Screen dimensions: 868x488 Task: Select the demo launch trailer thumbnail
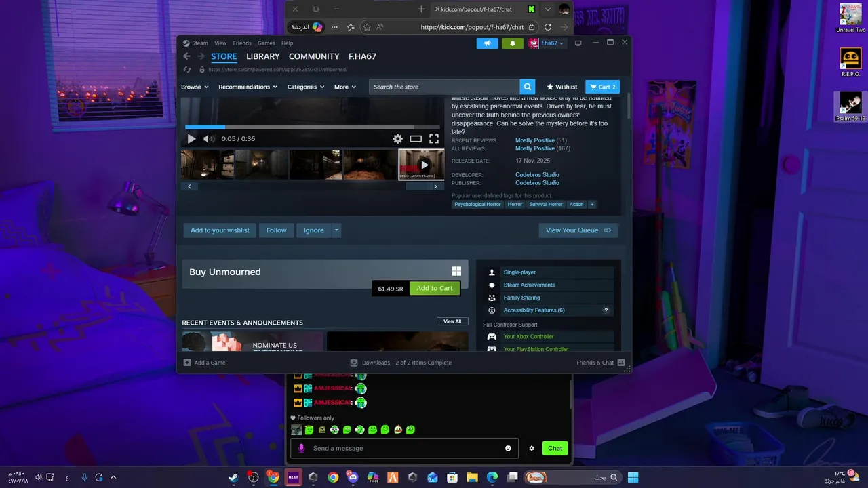tap(421, 165)
